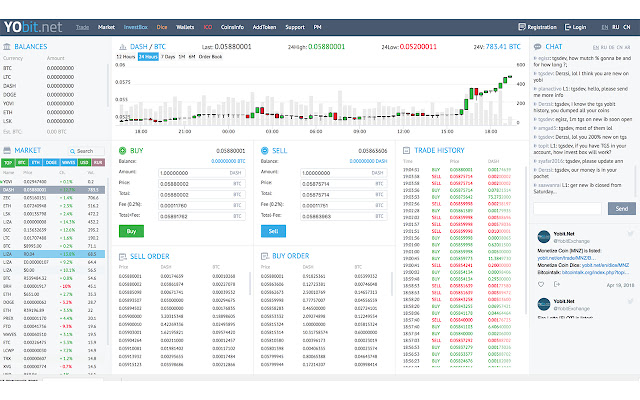Open the Market menu item
This screenshot has height=400, width=640.
(x=106, y=27)
